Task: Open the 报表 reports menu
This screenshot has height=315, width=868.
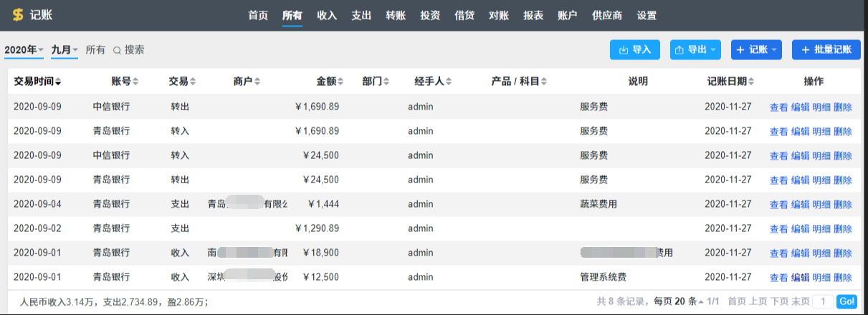Action: (x=533, y=15)
